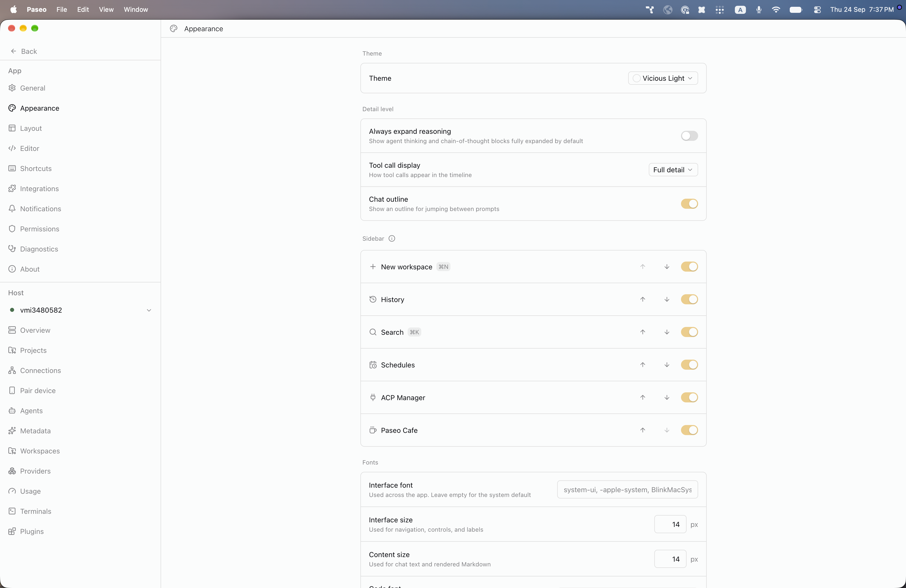906x588 pixels.
Task: Click the Shortcuts keyboard icon
Action: coord(12,169)
